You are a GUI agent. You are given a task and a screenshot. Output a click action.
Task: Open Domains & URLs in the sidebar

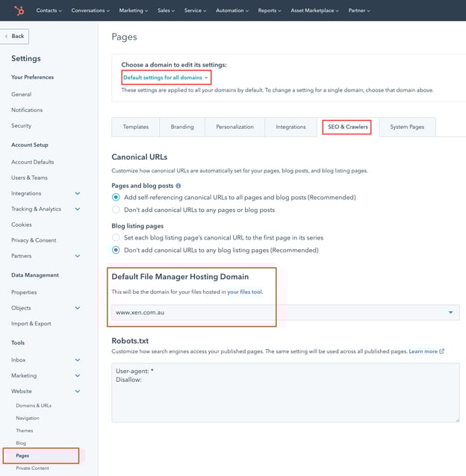[34, 405]
